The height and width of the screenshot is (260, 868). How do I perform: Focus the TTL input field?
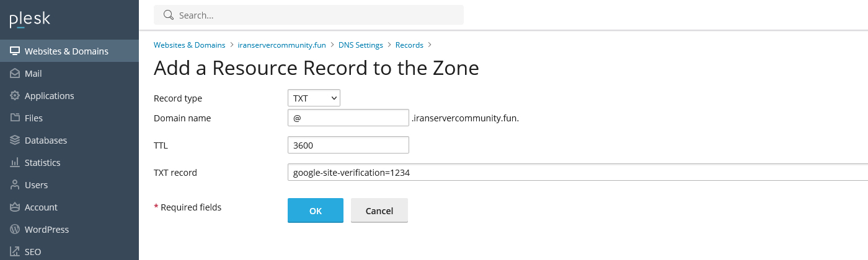[348, 145]
